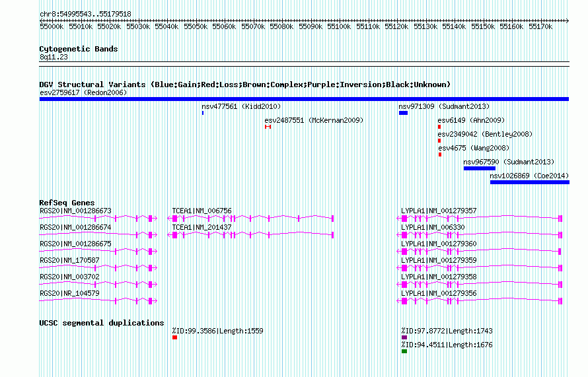Click the LYPLA1|NM_001279359 transcript label
The width and height of the screenshot is (588, 377).
pos(439,260)
